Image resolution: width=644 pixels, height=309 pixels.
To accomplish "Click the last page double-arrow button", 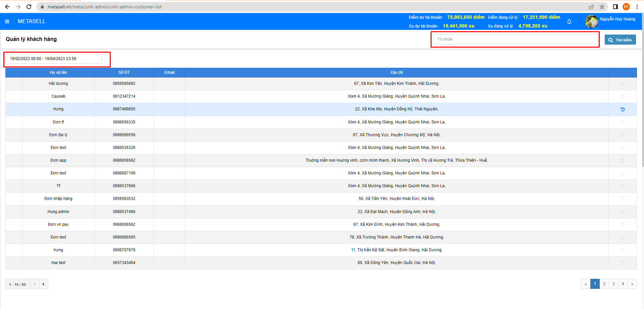I will [x=632, y=284].
